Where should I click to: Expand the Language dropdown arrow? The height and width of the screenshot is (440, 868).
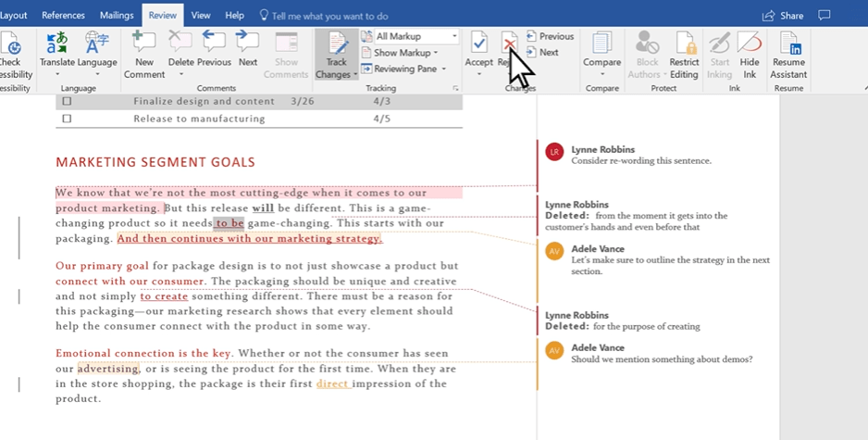[x=97, y=74]
